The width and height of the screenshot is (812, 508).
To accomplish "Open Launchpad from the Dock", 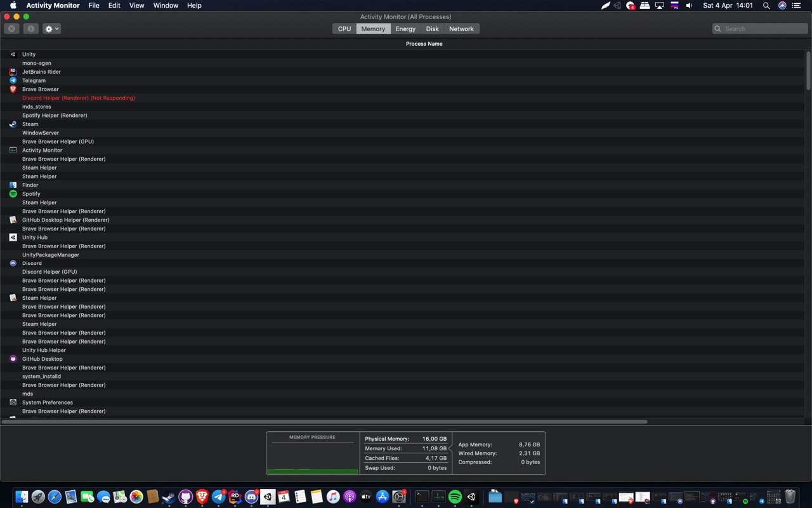I will (x=38, y=497).
